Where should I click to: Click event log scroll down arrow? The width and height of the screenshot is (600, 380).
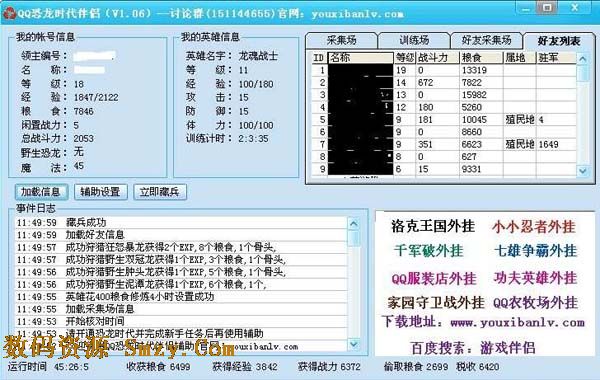coord(354,345)
